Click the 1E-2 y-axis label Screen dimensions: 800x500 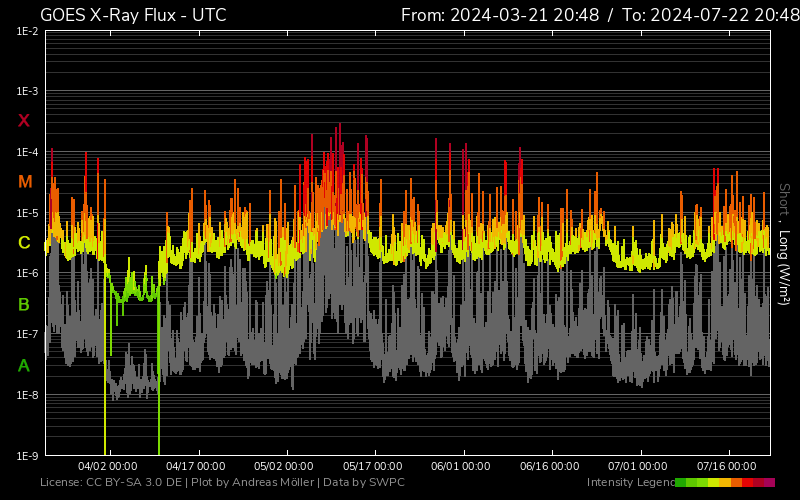pyautogui.click(x=27, y=31)
